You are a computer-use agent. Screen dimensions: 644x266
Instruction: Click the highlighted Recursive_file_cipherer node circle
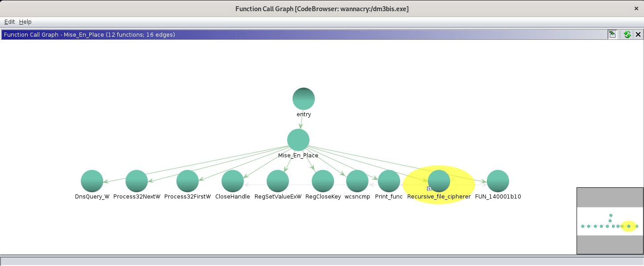439,181
